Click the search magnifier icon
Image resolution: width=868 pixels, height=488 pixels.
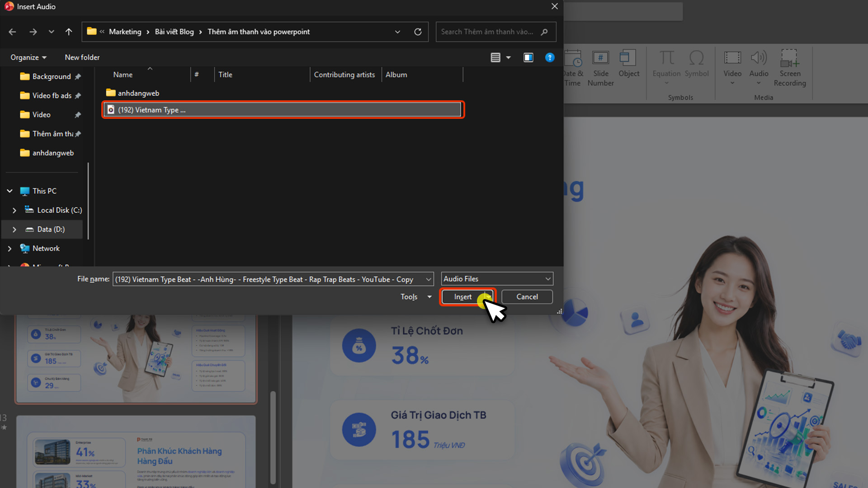pos(544,32)
